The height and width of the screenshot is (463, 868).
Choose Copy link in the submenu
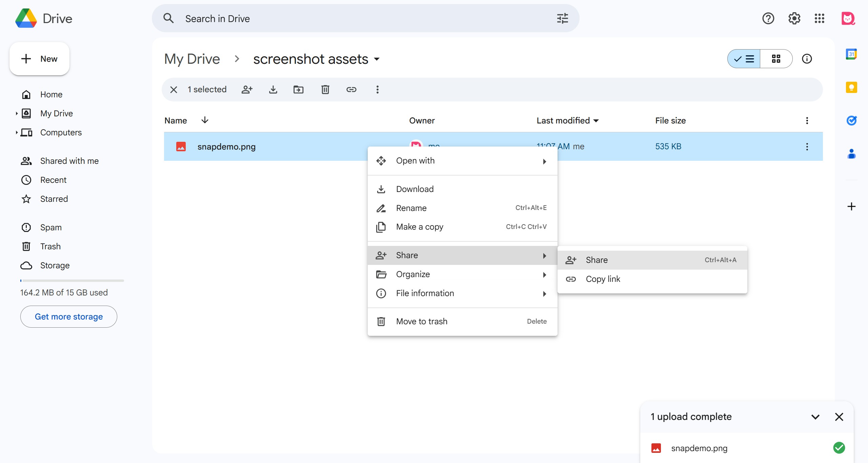click(x=652, y=279)
